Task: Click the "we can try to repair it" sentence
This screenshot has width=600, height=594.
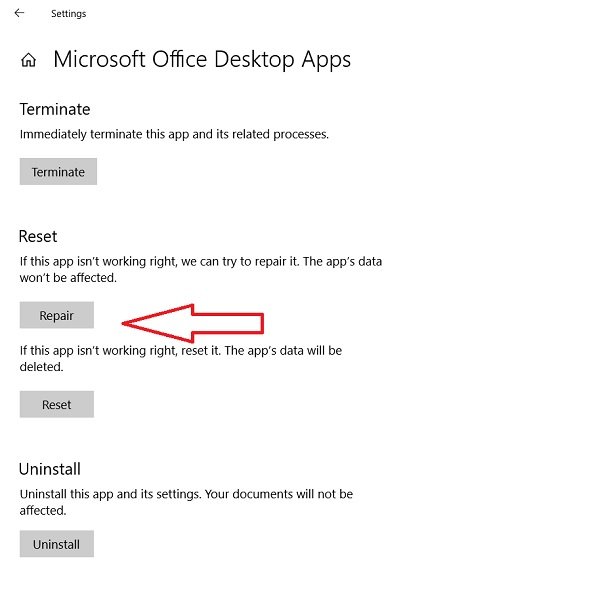Action: point(200,261)
